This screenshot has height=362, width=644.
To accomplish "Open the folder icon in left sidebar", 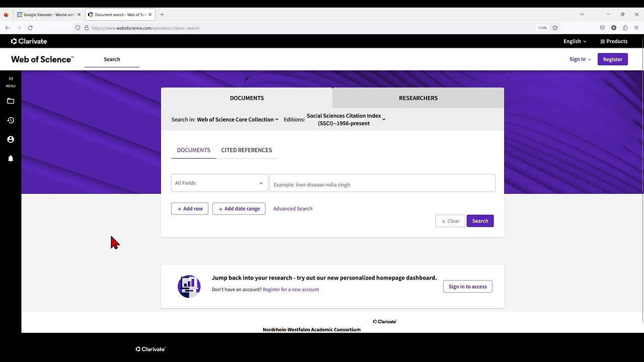I will click(x=11, y=101).
